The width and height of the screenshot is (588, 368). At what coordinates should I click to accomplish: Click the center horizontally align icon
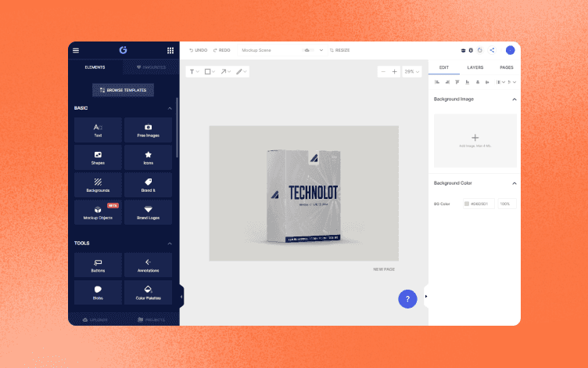[487, 82]
